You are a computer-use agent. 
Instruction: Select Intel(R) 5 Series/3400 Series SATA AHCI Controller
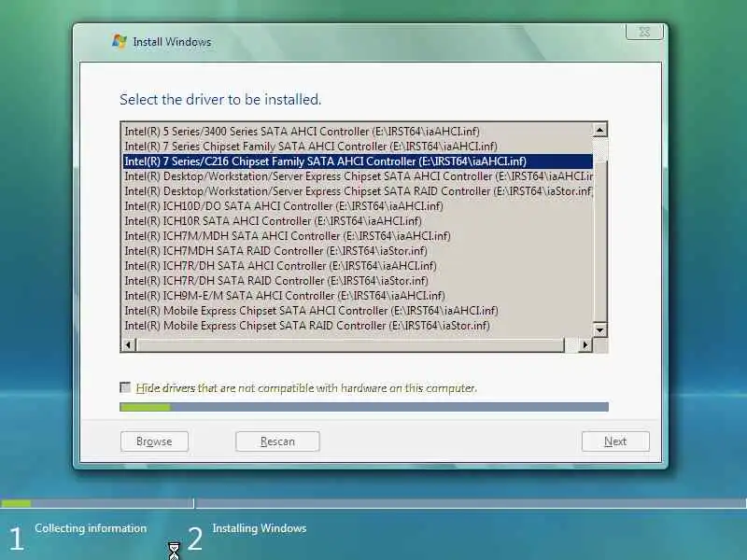tap(358, 131)
